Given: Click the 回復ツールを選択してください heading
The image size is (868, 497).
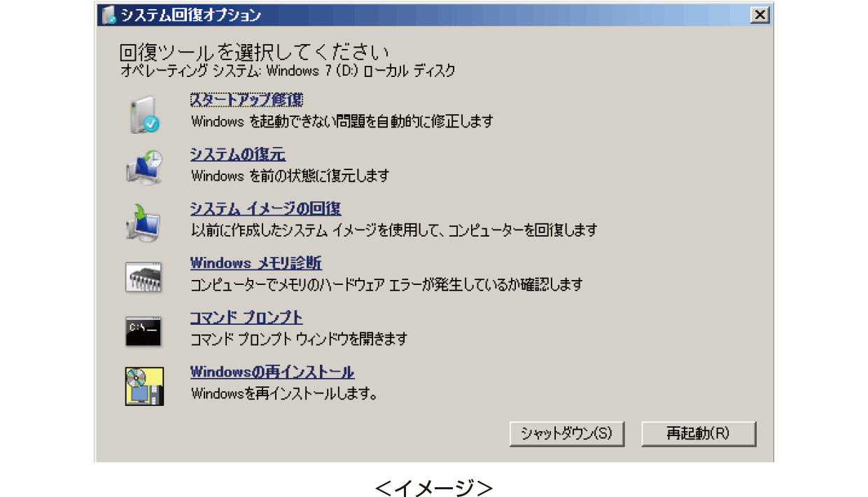Looking at the screenshot, I should click(x=254, y=53).
